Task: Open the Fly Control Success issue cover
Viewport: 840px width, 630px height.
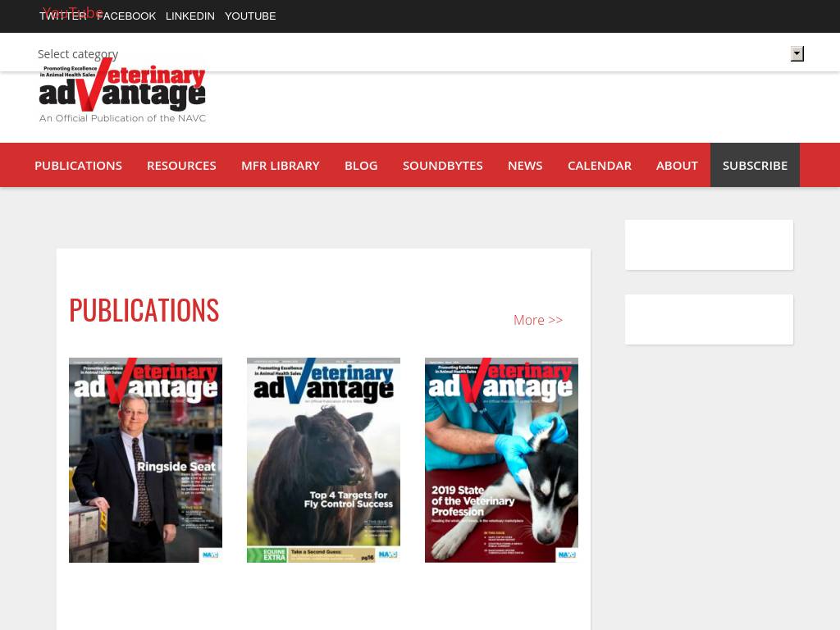Action: pyautogui.click(x=323, y=460)
